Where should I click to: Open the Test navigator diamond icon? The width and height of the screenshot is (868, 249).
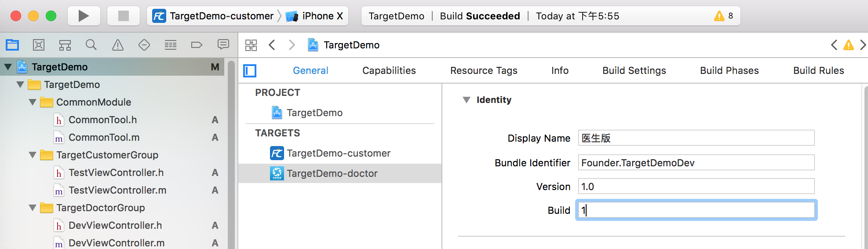(x=144, y=44)
